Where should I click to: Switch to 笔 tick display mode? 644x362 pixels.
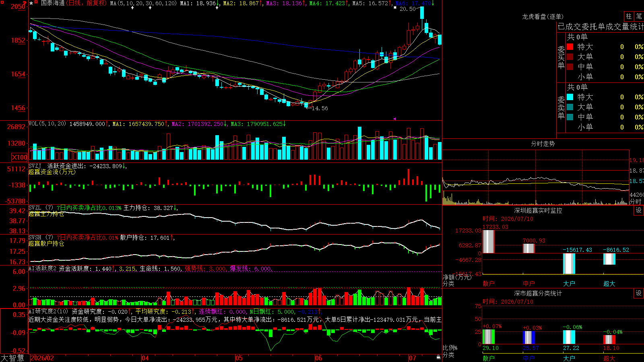point(639,16)
